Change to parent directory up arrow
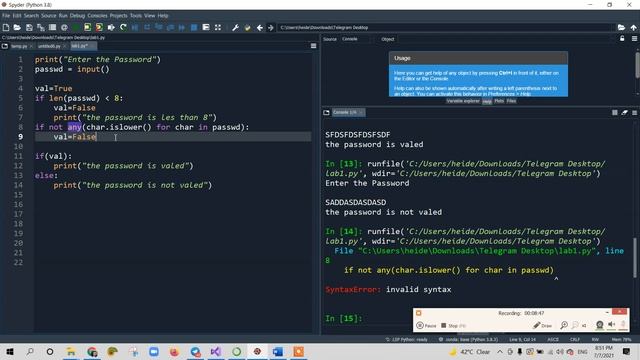 pyautogui.click(x=633, y=27)
